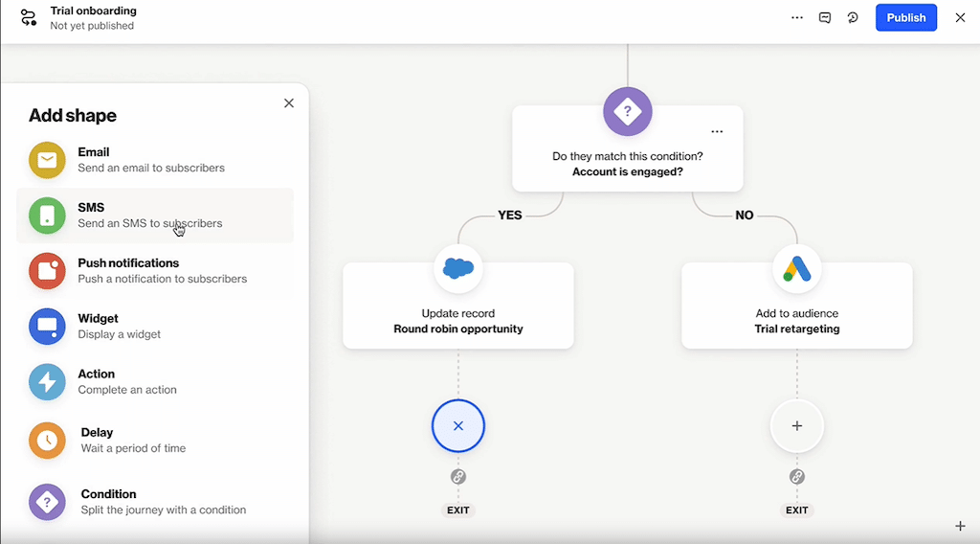Image resolution: width=980 pixels, height=544 pixels.
Task: Click the link icon above left EXIT
Action: coord(458,476)
